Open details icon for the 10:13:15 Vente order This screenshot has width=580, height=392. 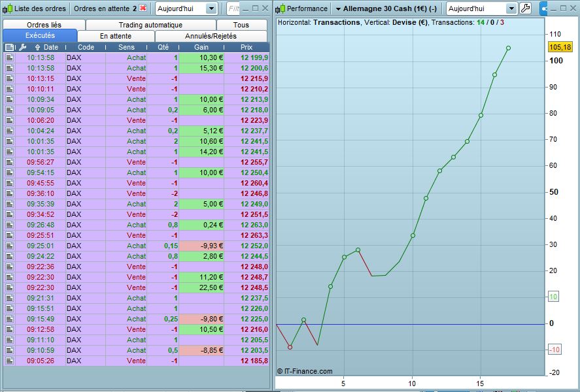pos(9,78)
